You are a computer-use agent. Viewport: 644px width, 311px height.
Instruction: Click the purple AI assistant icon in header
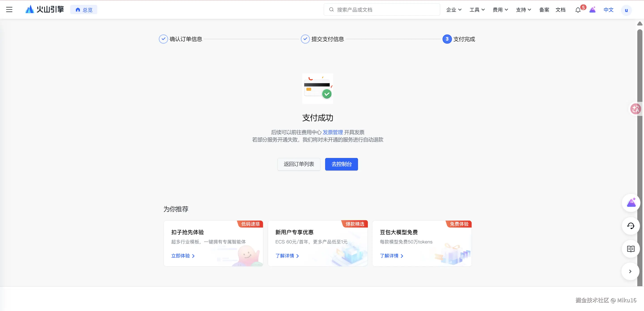pos(593,10)
